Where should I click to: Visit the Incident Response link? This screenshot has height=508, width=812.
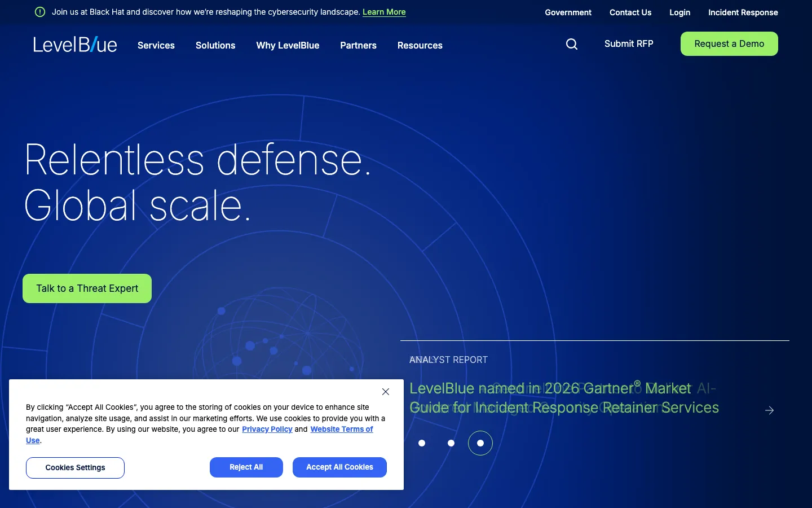pyautogui.click(x=743, y=12)
